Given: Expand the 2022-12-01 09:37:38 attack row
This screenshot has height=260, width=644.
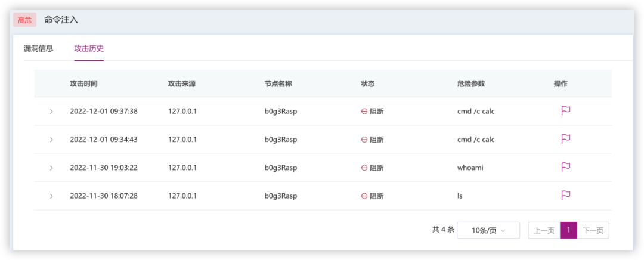Looking at the screenshot, I should pos(51,112).
